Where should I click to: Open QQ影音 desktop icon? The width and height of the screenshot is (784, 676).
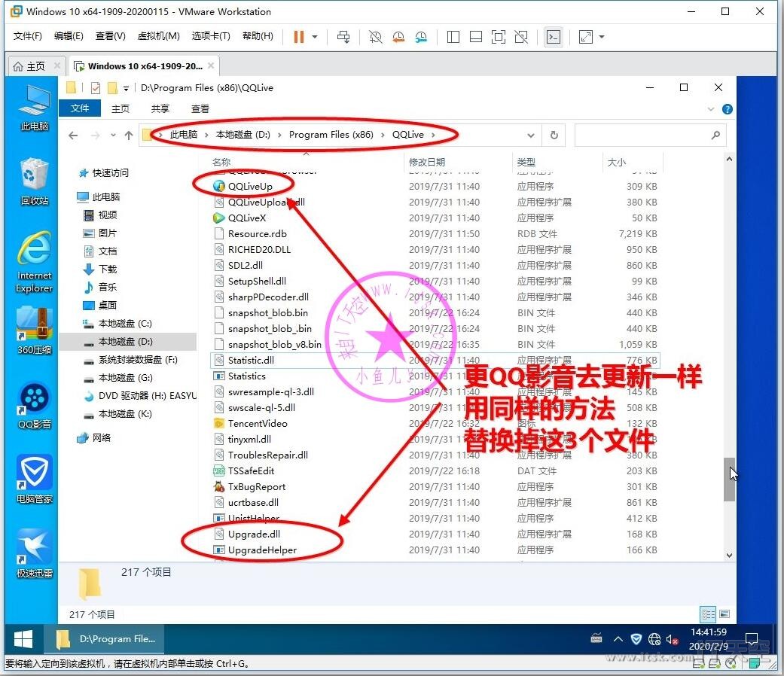tap(35, 405)
